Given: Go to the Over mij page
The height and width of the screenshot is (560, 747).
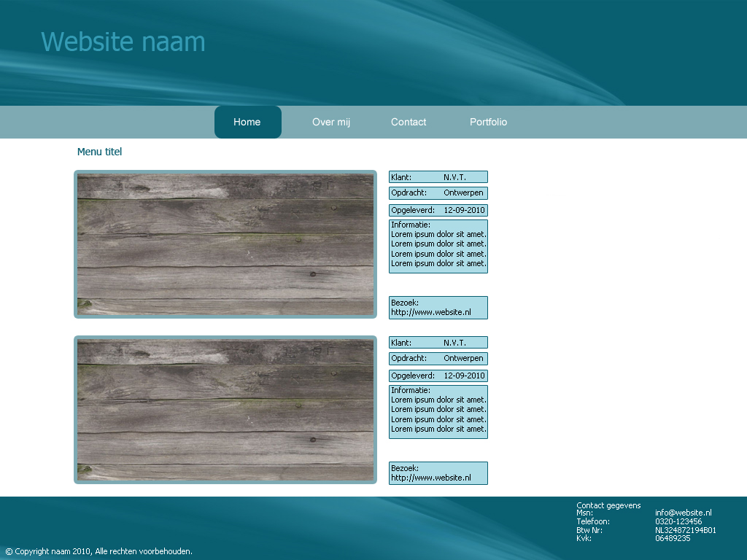Looking at the screenshot, I should click(331, 122).
